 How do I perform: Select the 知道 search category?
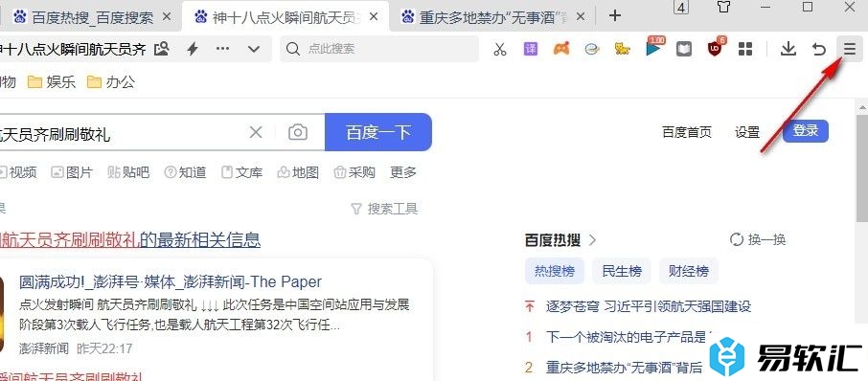[x=185, y=172]
